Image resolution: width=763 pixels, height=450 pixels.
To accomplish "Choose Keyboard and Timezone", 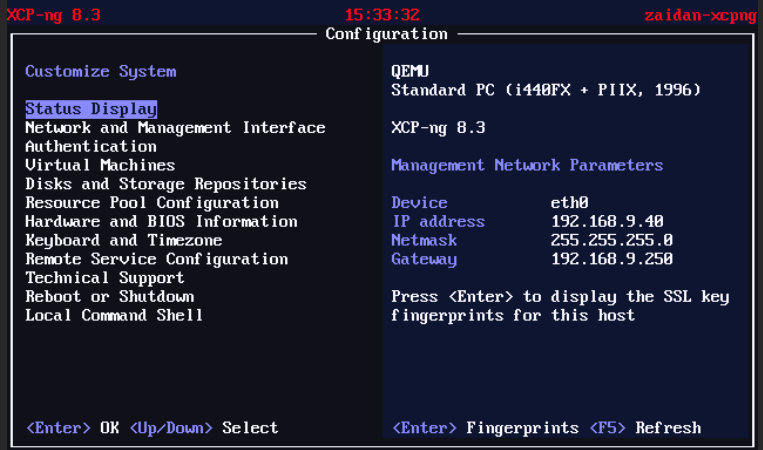I will 124,240.
